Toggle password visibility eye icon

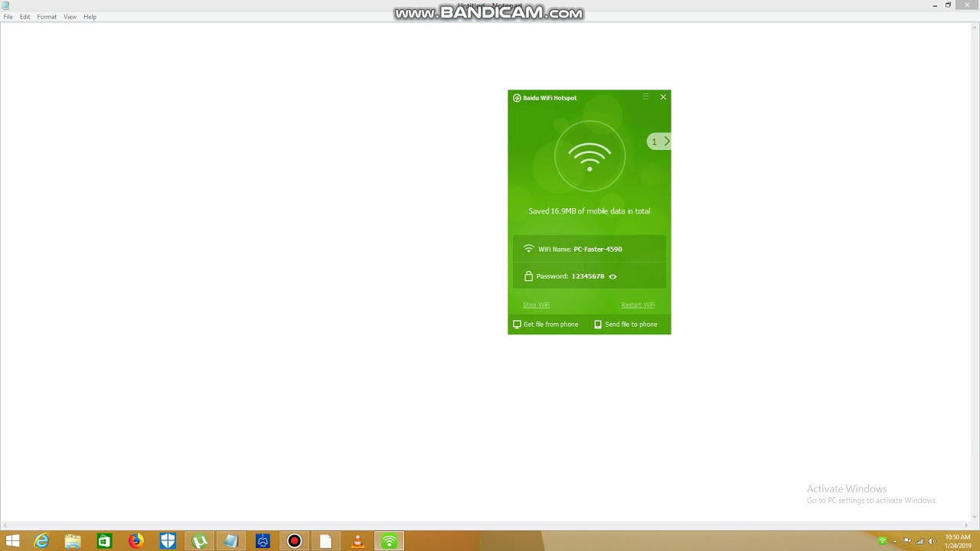(612, 276)
